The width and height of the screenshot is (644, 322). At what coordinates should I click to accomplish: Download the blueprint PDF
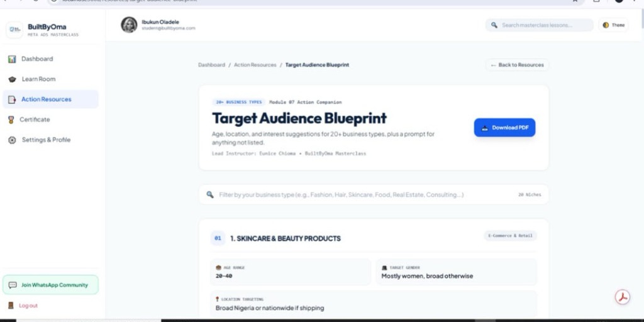pos(505,128)
